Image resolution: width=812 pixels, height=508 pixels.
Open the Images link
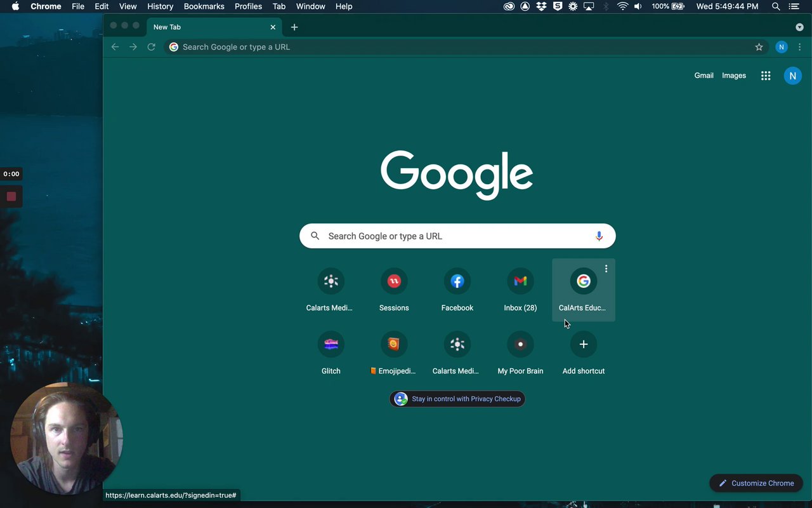[x=734, y=76]
